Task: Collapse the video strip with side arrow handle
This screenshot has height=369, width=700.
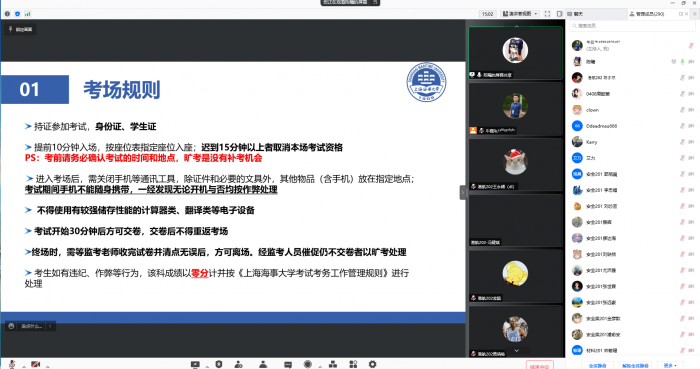Action: 463,192
